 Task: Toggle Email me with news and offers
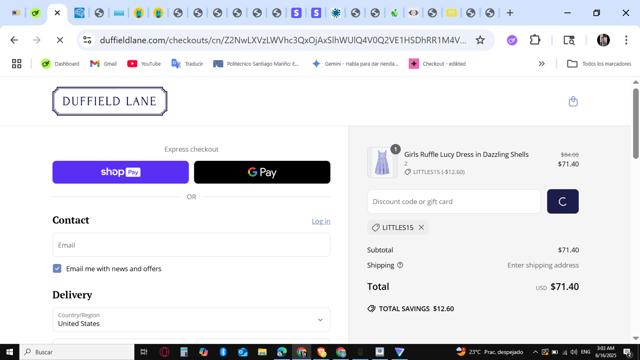[x=57, y=268]
